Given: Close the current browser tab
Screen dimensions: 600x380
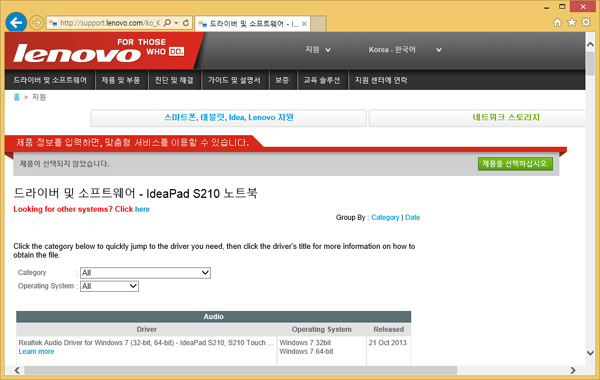Looking at the screenshot, I should tap(304, 24).
